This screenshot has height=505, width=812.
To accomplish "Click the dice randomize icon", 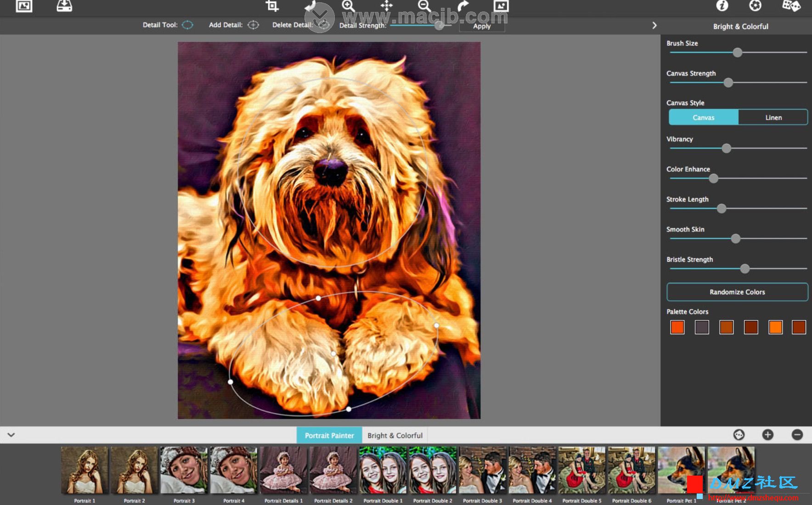I will pyautogui.click(x=791, y=6).
